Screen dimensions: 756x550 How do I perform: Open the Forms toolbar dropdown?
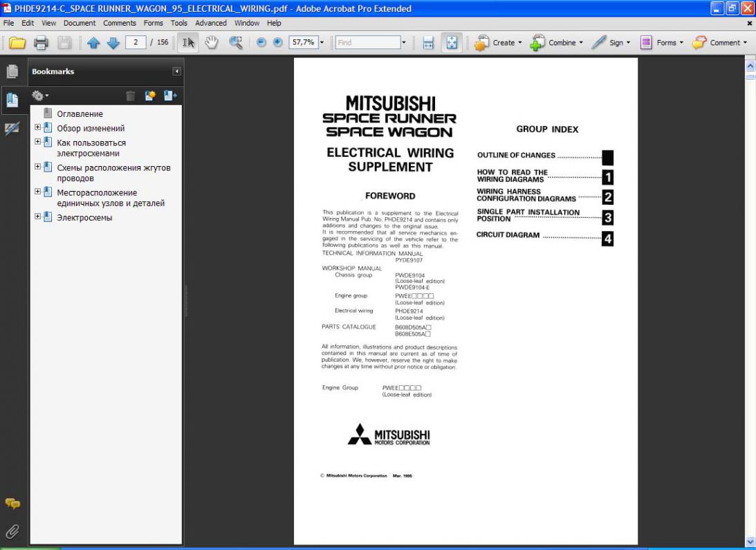(661, 42)
